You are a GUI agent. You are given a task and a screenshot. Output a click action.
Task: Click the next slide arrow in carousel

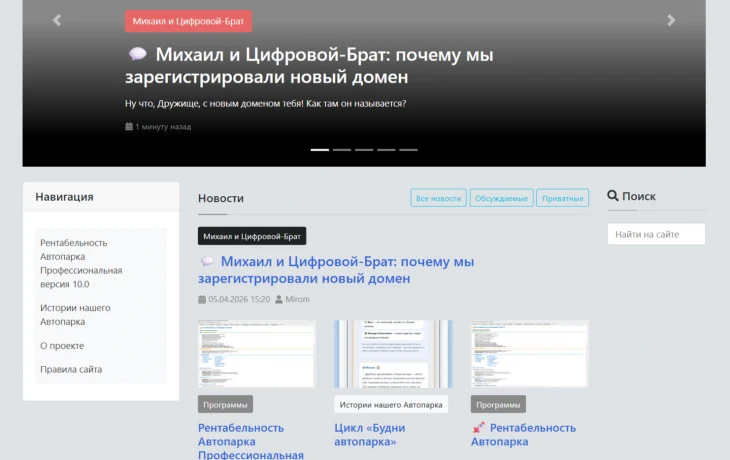[671, 20]
